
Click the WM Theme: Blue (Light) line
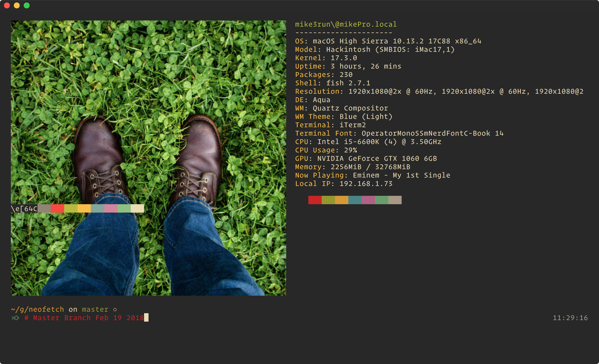coord(344,116)
